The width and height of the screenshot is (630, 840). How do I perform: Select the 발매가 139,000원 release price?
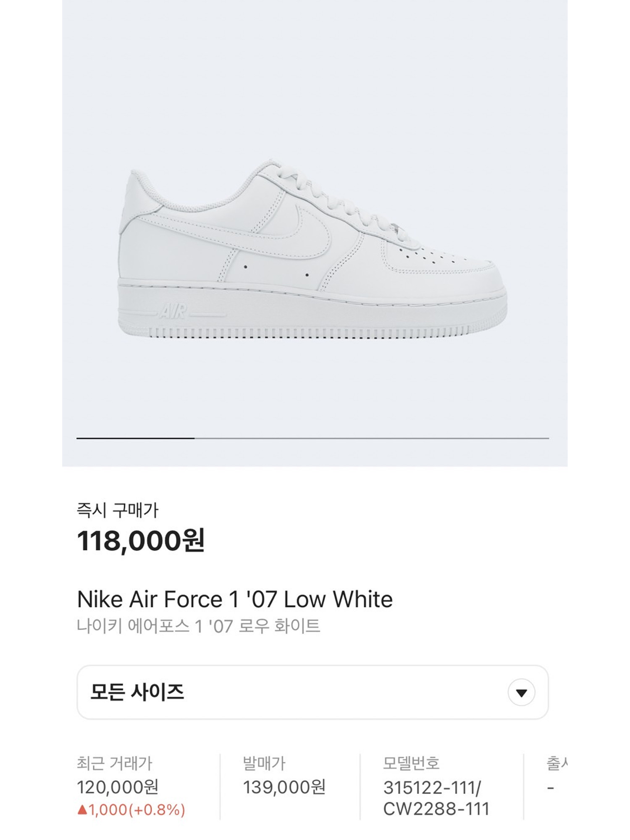[284, 787]
